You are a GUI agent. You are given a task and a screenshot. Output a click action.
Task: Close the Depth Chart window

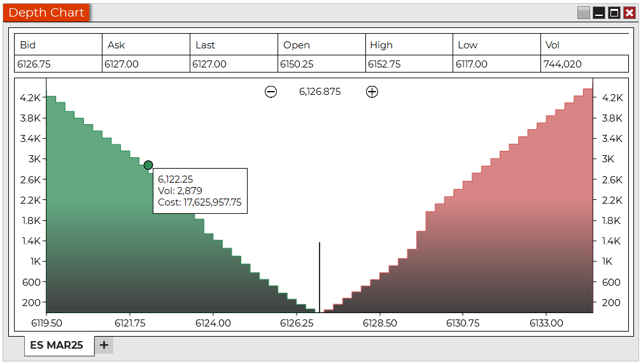[x=630, y=13]
